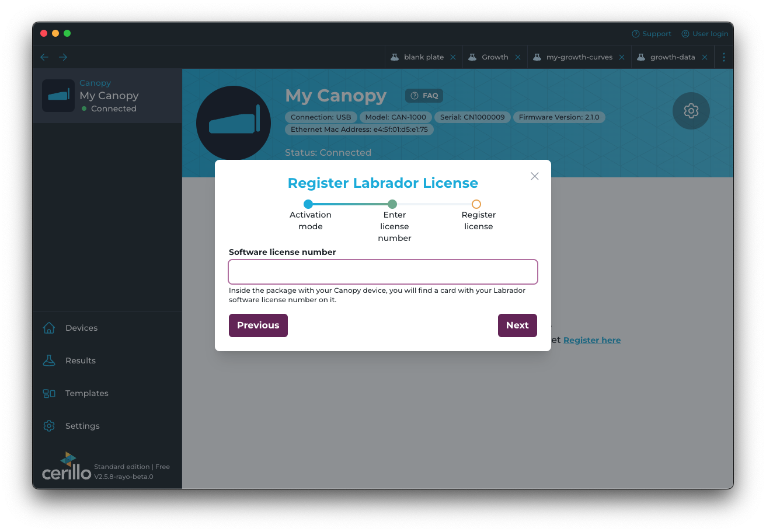Click the Register here link
Image resolution: width=766 pixels, height=532 pixels.
pos(591,340)
